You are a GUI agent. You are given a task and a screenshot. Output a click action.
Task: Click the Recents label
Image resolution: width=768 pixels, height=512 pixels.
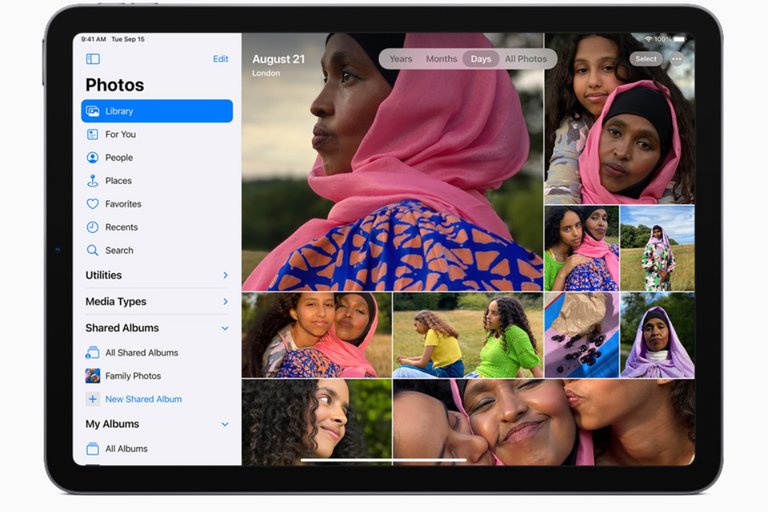click(x=121, y=227)
